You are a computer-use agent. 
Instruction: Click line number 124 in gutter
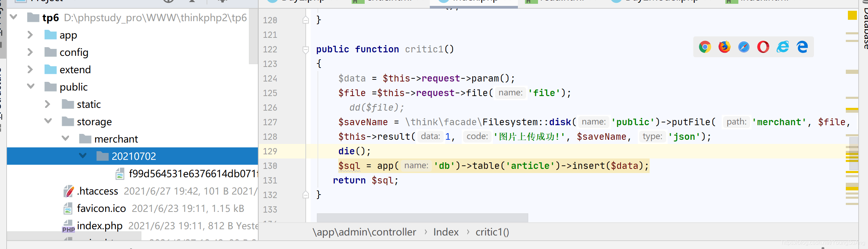point(270,79)
